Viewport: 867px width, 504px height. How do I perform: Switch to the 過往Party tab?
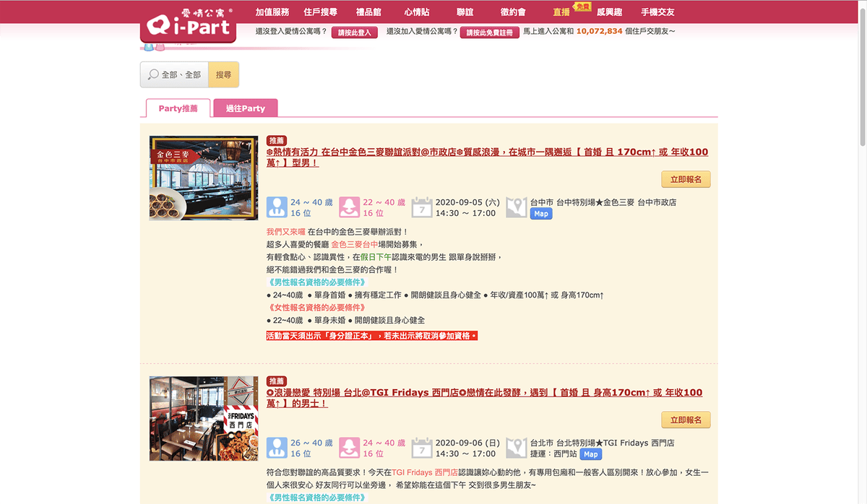pyautogui.click(x=246, y=108)
